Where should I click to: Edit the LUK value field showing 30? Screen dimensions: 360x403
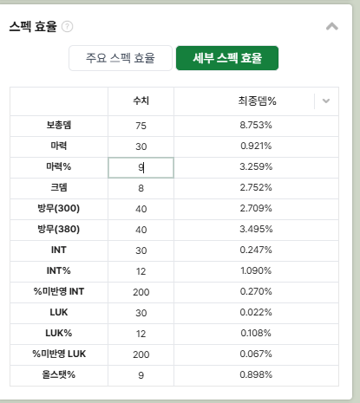click(141, 313)
